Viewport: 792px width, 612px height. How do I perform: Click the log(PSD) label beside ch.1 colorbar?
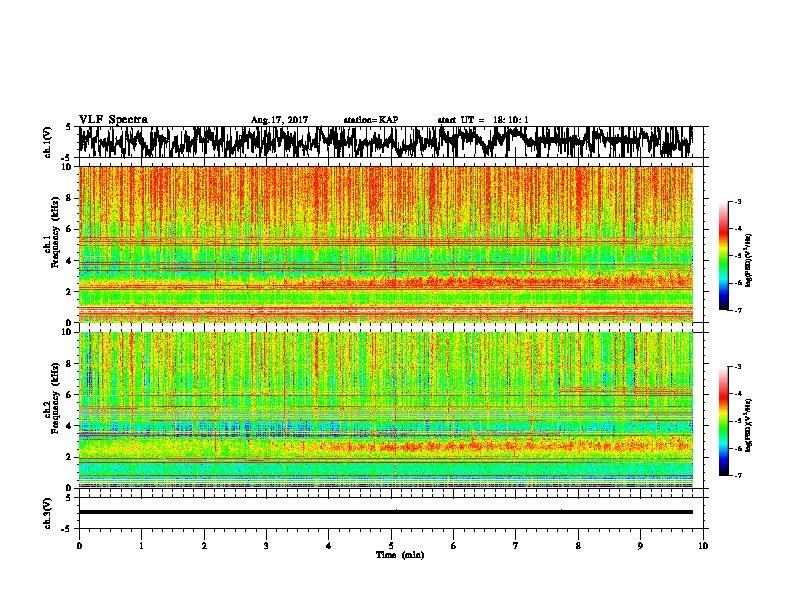[x=749, y=261]
